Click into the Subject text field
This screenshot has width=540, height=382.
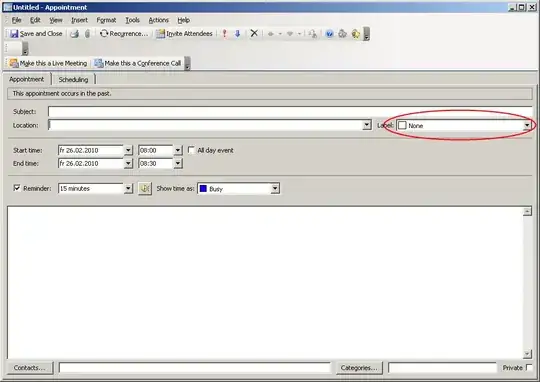point(290,112)
